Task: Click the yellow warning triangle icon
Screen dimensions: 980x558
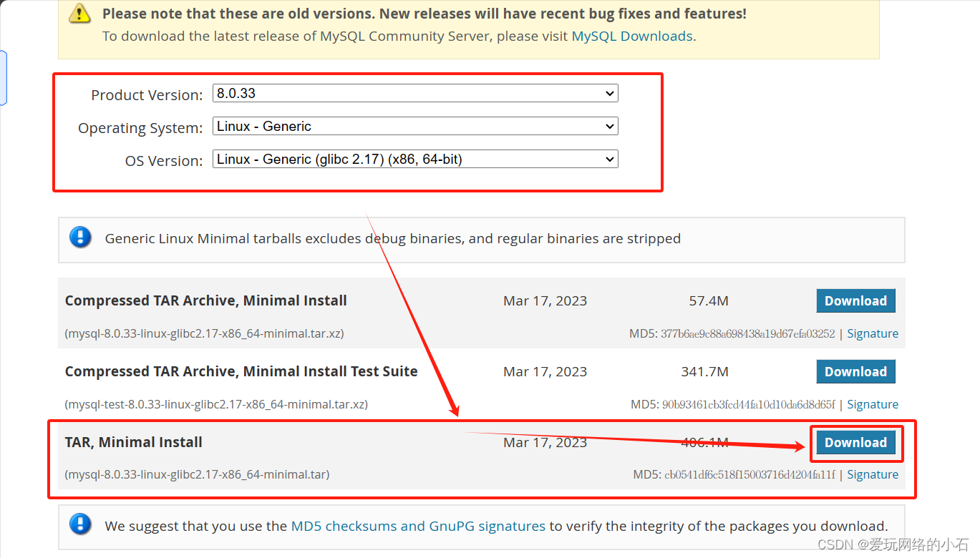Action: (x=80, y=13)
